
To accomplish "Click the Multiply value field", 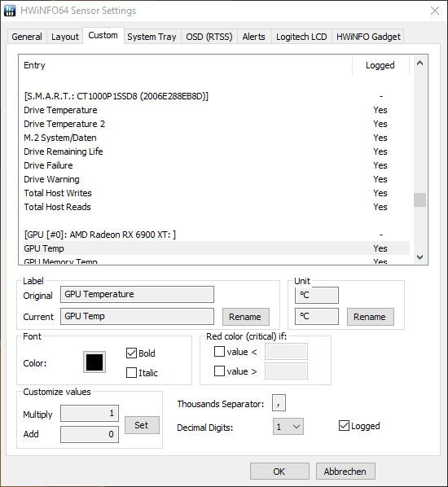I will 90,414.
